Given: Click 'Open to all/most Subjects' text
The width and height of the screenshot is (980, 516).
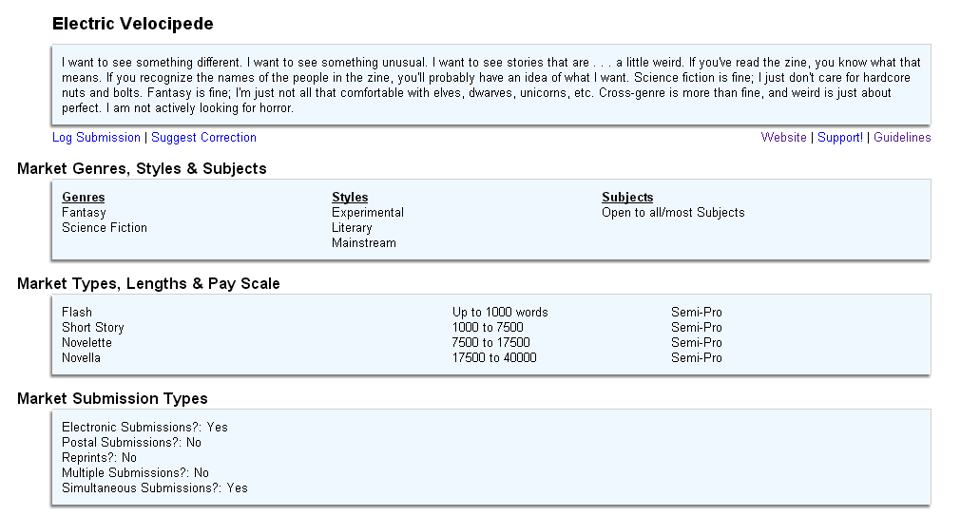Looking at the screenshot, I should 673,213.
